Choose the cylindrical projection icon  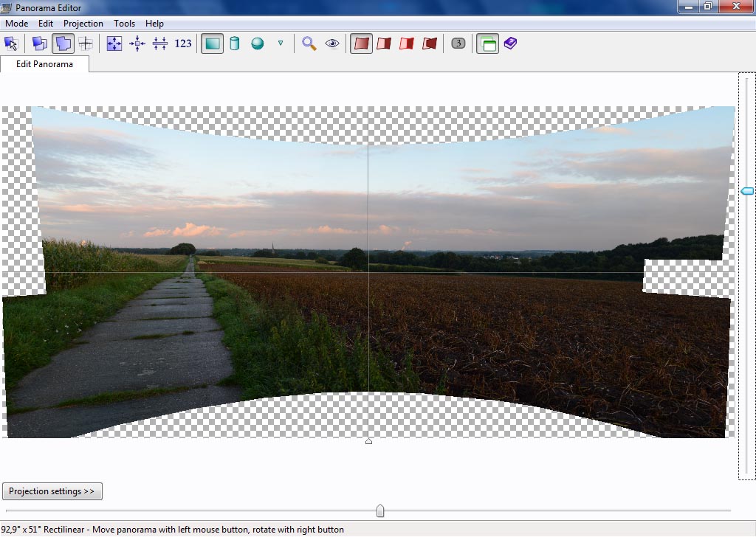tap(235, 44)
